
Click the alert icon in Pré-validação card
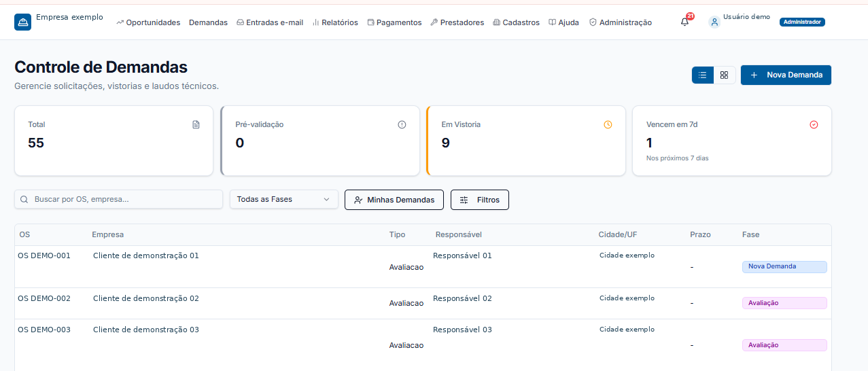pos(402,124)
